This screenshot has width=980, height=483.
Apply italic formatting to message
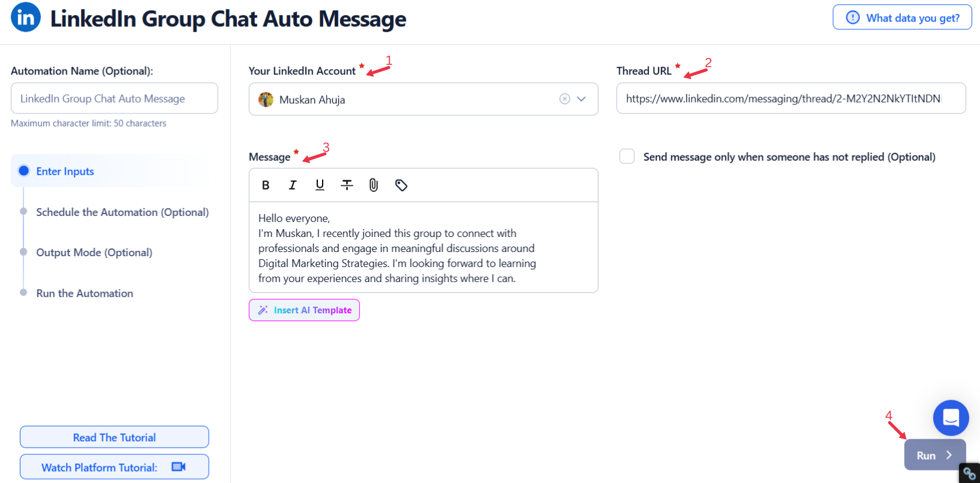pyautogui.click(x=293, y=185)
